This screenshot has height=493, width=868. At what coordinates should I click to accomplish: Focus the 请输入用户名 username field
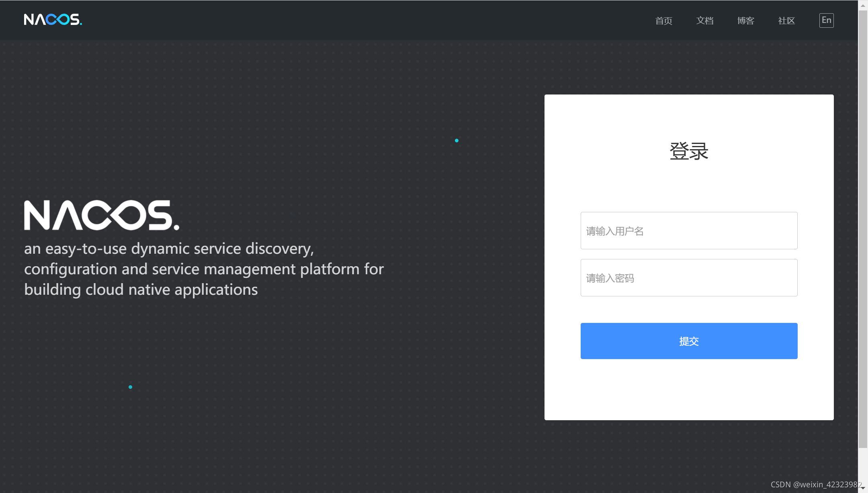[689, 231]
